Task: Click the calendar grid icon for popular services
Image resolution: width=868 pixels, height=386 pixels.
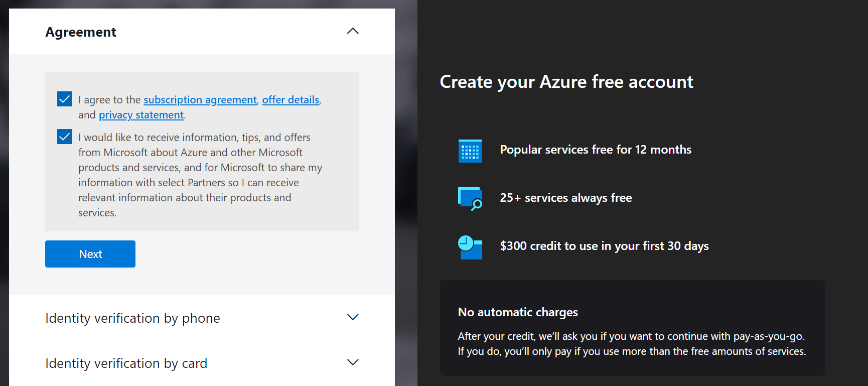Action: [470, 151]
